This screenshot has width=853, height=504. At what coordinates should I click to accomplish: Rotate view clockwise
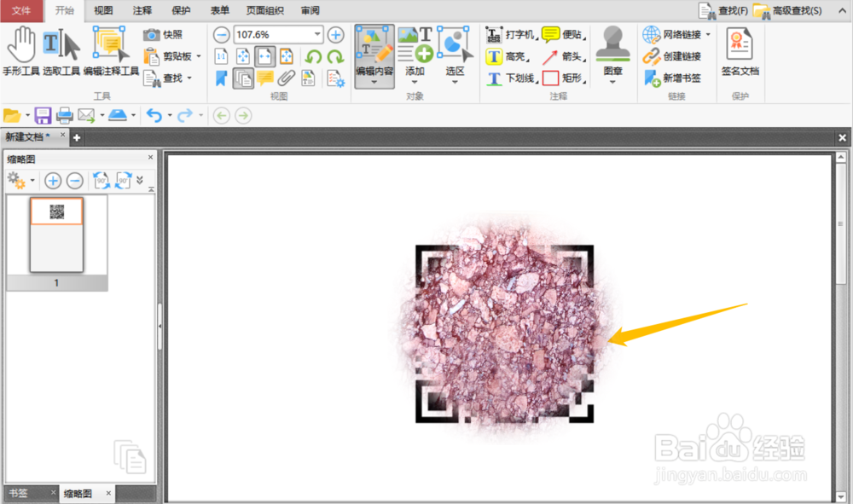coord(335,56)
